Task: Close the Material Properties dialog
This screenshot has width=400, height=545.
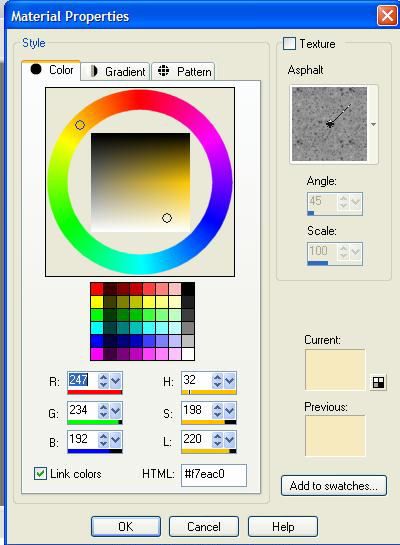Action: point(387,16)
